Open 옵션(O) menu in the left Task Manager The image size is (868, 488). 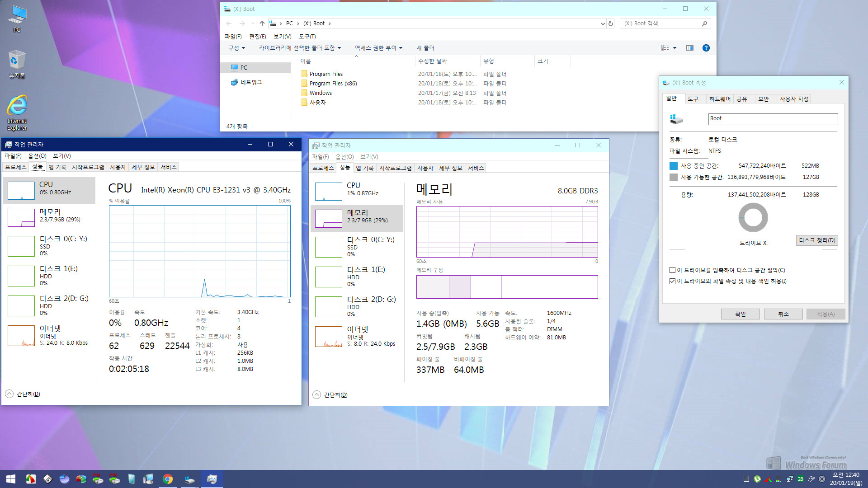click(37, 156)
